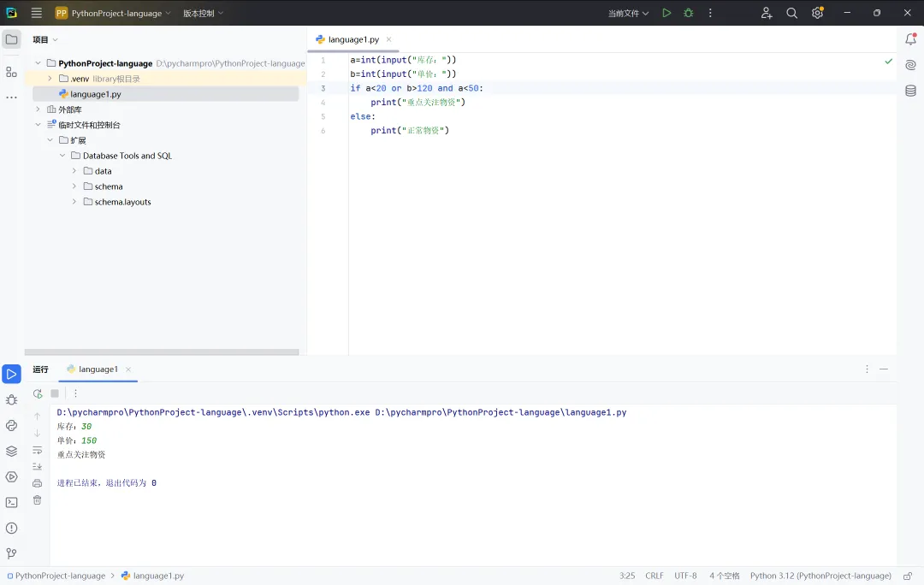Viewport: 924px width, 585px height.
Task: Open the 版本控制 dropdown
Action: [203, 13]
